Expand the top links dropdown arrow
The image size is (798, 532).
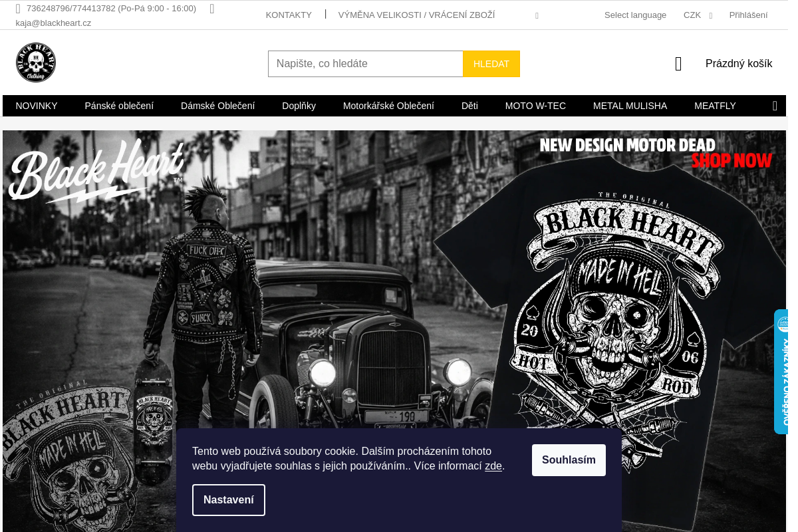pos(537,16)
